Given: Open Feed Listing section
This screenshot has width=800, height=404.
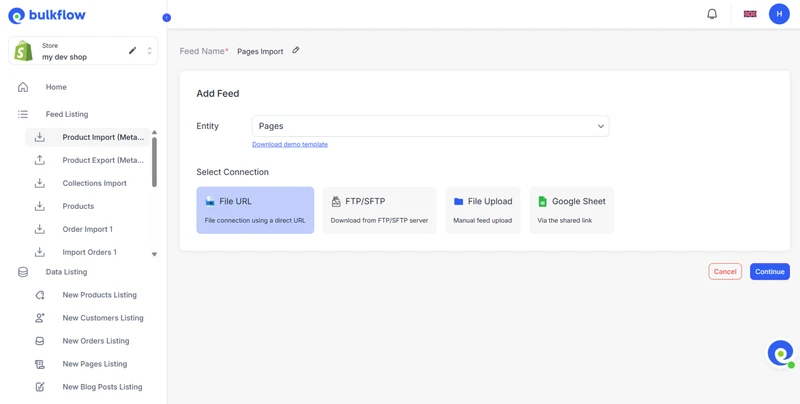Looking at the screenshot, I should 67,114.
